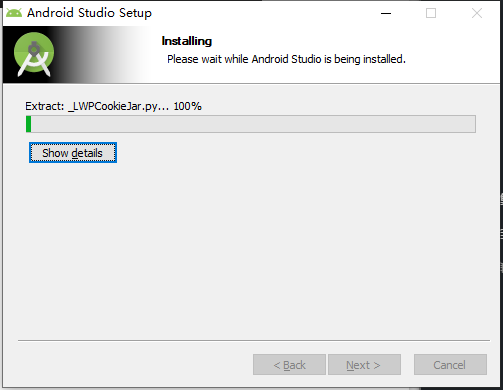This screenshot has width=503, height=390.
Task: Cancel the Android Studio installation
Action: (x=450, y=365)
